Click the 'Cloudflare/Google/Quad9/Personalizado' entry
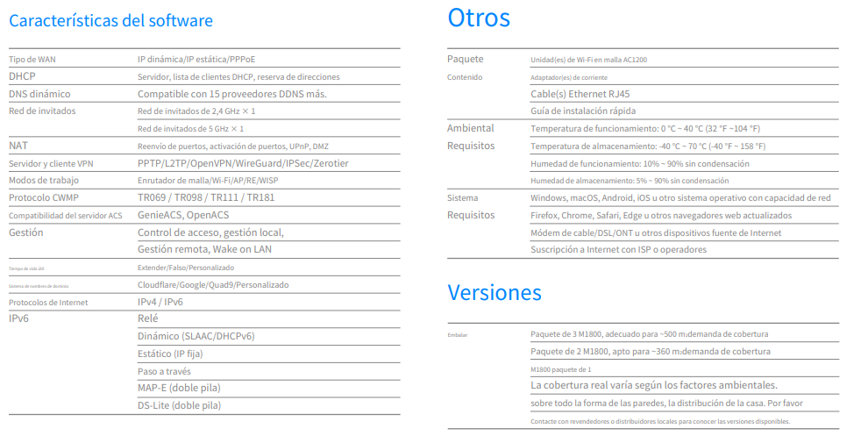 click(213, 285)
